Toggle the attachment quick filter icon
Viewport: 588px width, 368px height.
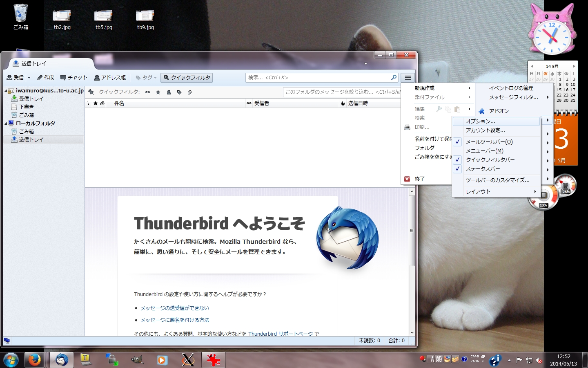click(x=190, y=92)
